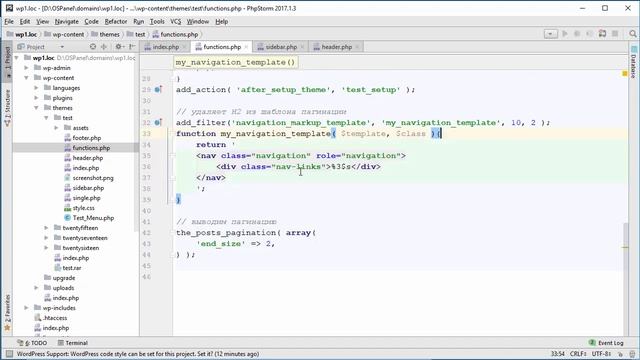Open the Event Log

[606, 343]
